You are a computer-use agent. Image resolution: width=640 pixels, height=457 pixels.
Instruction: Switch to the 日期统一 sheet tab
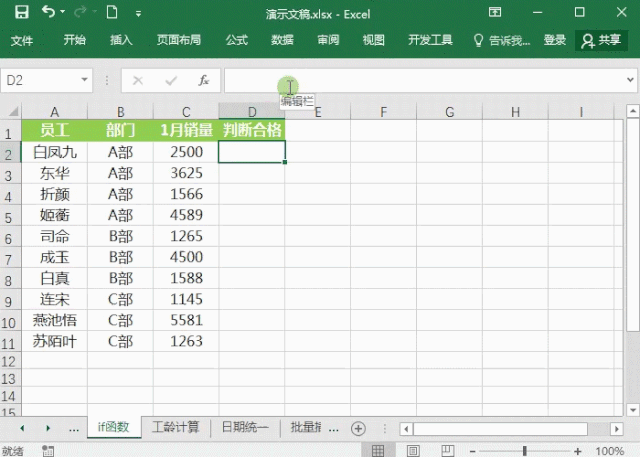[x=245, y=427]
